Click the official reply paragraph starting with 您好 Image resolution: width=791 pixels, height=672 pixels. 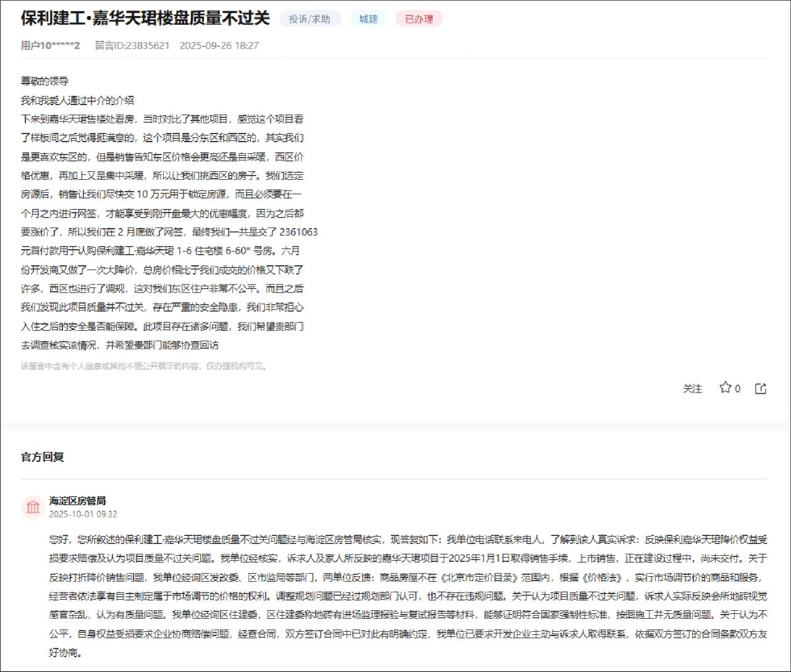(408, 595)
